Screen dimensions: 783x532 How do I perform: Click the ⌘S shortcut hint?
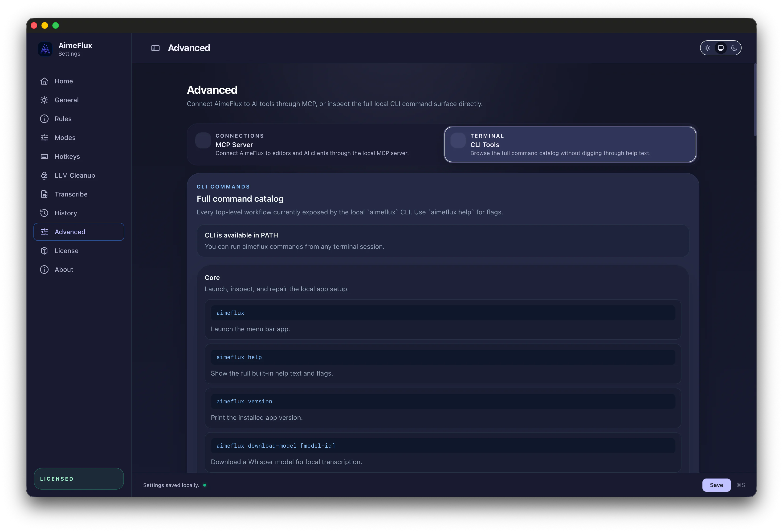click(741, 485)
